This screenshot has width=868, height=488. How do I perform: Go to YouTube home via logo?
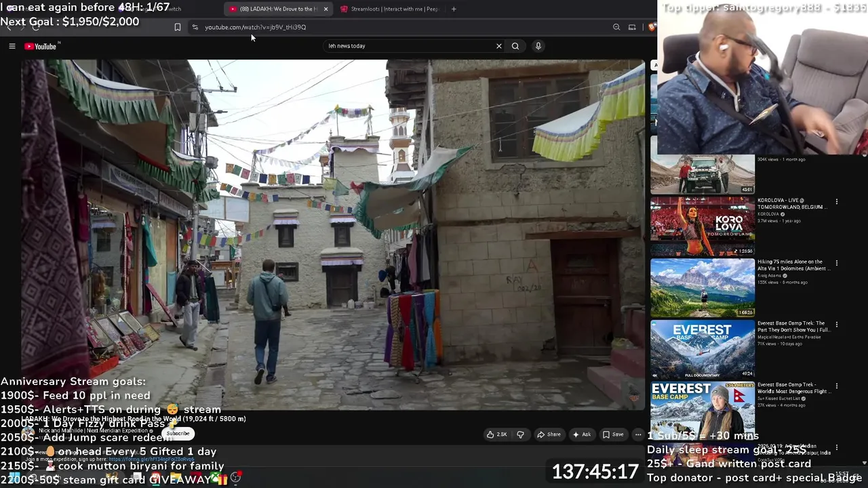[x=41, y=46]
